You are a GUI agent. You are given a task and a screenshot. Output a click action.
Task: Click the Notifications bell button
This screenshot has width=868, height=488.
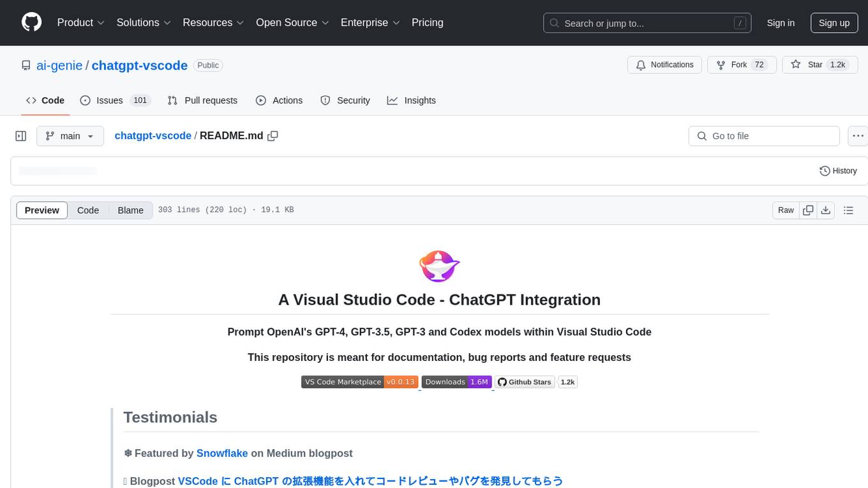click(665, 65)
